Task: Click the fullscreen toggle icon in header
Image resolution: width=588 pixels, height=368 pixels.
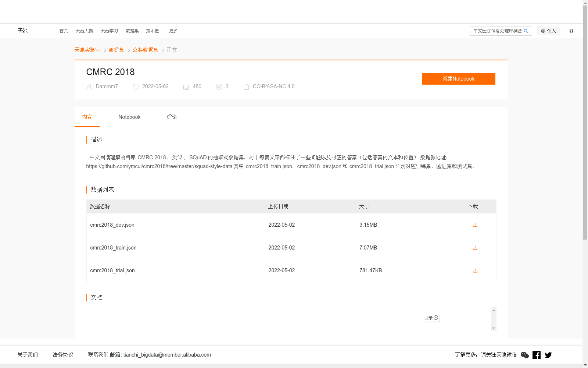Action: 571,31
